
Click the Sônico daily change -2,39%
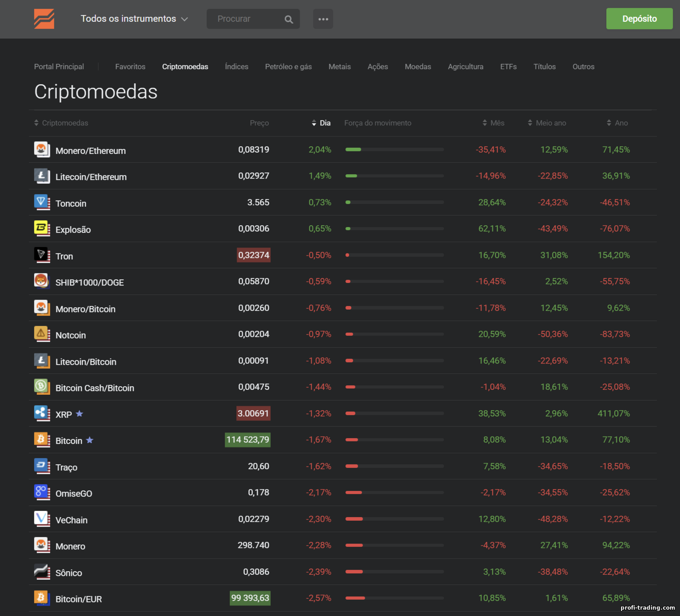tap(319, 572)
